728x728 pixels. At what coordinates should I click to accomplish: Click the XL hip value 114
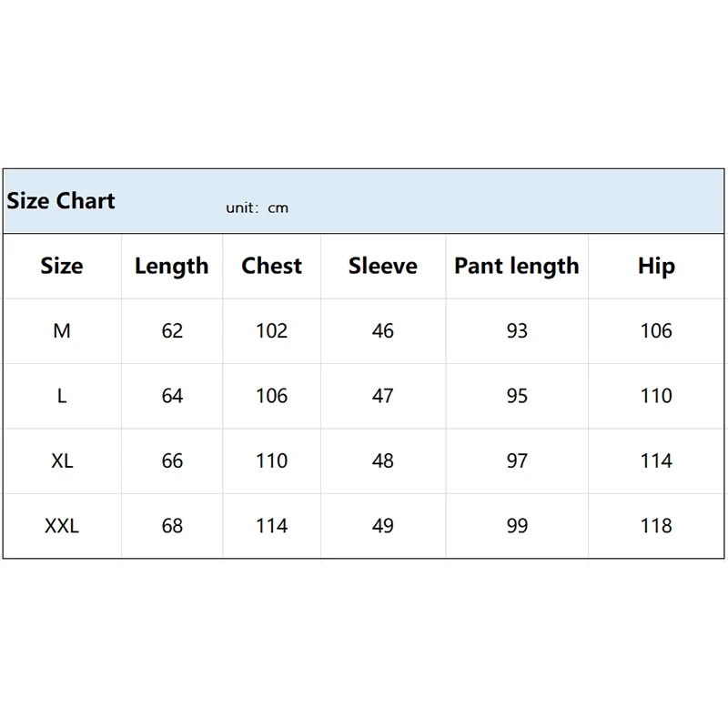tap(656, 461)
